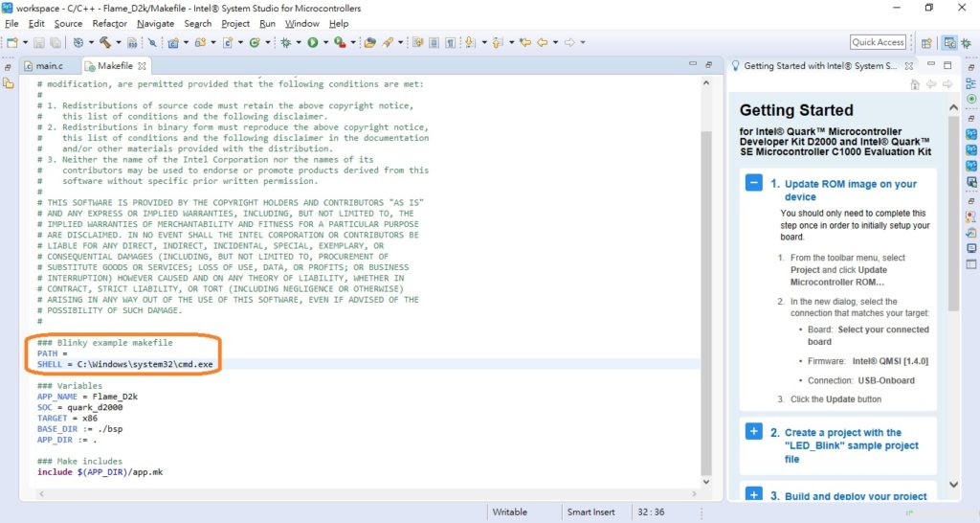Viewport: 980px width, 523px height.
Task: Close the Getting Started view
Action: click(909, 66)
